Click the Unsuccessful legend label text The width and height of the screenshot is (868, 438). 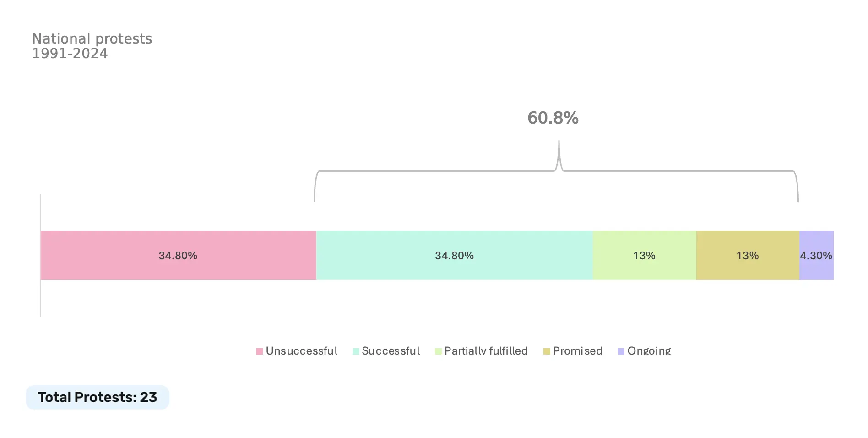[302, 351]
